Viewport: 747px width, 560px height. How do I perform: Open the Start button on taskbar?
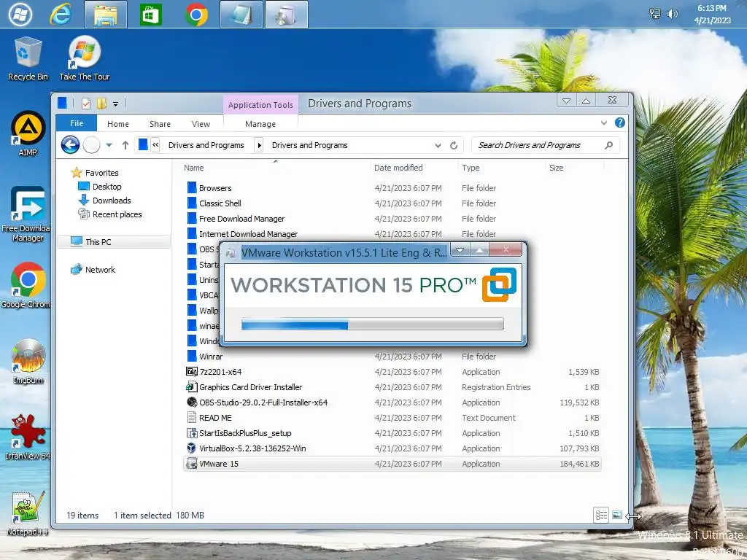(x=20, y=15)
